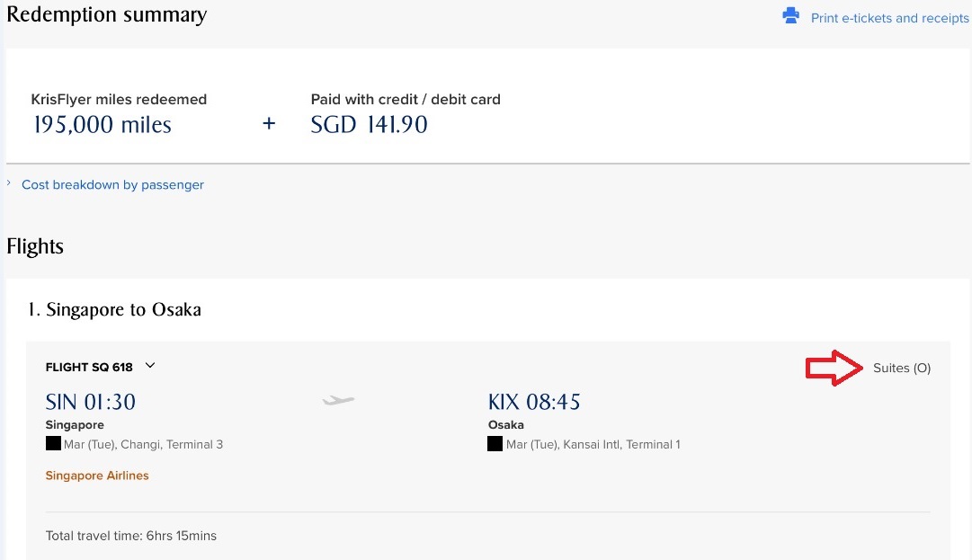Select the Suites (O) cabin class label
Image resolution: width=972 pixels, height=560 pixels.
pos(901,368)
